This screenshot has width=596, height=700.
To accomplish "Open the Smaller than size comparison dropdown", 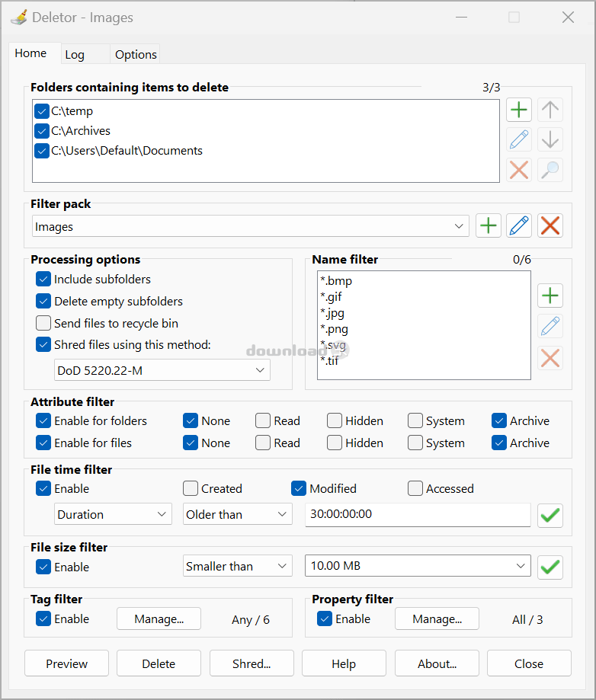I will 237,566.
